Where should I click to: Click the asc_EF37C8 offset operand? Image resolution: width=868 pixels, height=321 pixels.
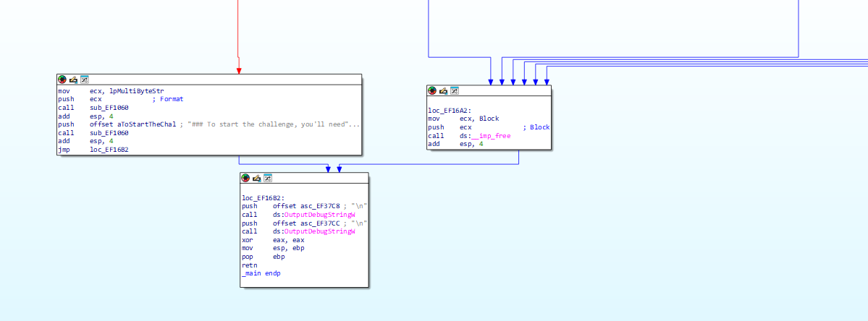319,206
